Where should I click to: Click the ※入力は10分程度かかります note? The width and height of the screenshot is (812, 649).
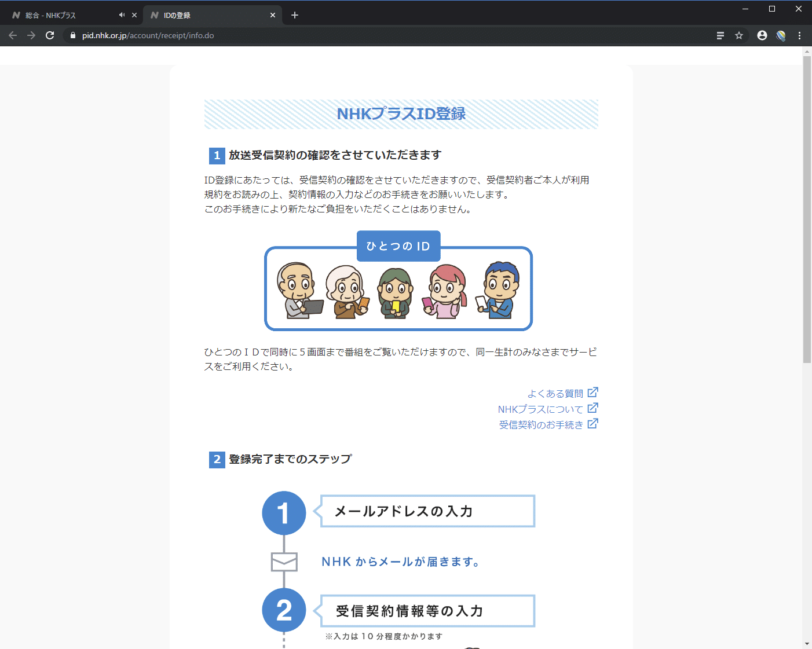coord(384,636)
